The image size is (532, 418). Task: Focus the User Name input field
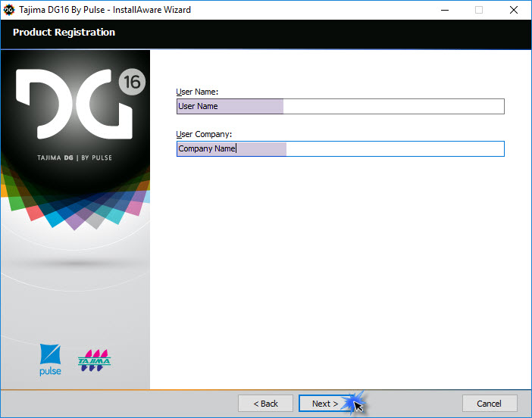click(340, 107)
